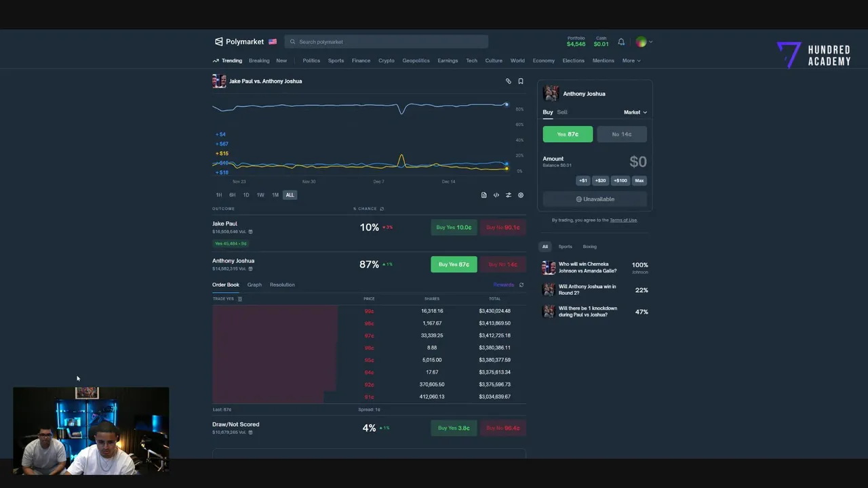The width and height of the screenshot is (868, 488).
Task: Expand the More categories menu
Action: (631, 61)
